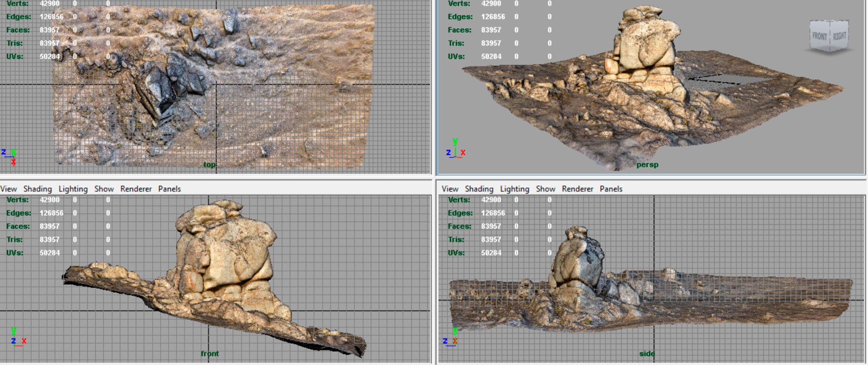This screenshot has height=365, width=868.
Task: Open the Renderer menu of the side panel
Action: tap(577, 189)
